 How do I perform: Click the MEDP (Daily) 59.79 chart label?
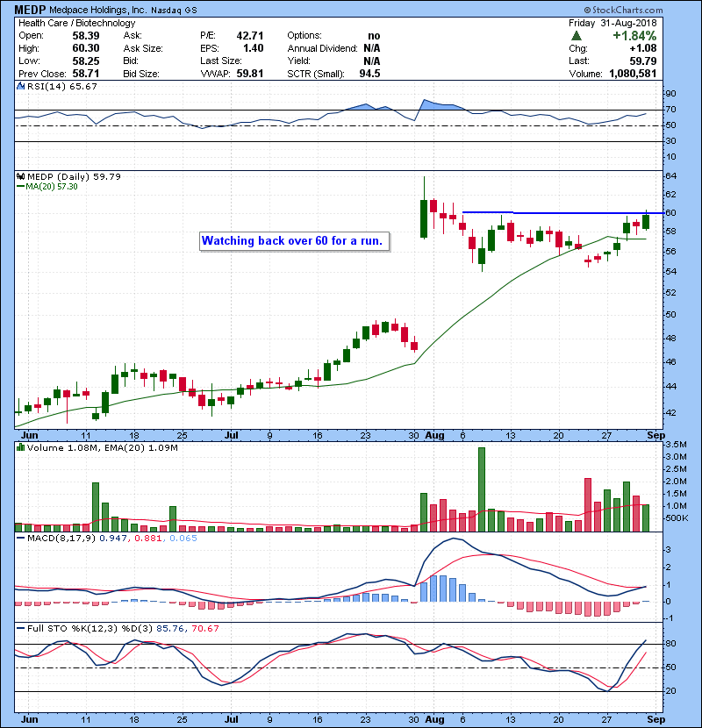pos(74,176)
